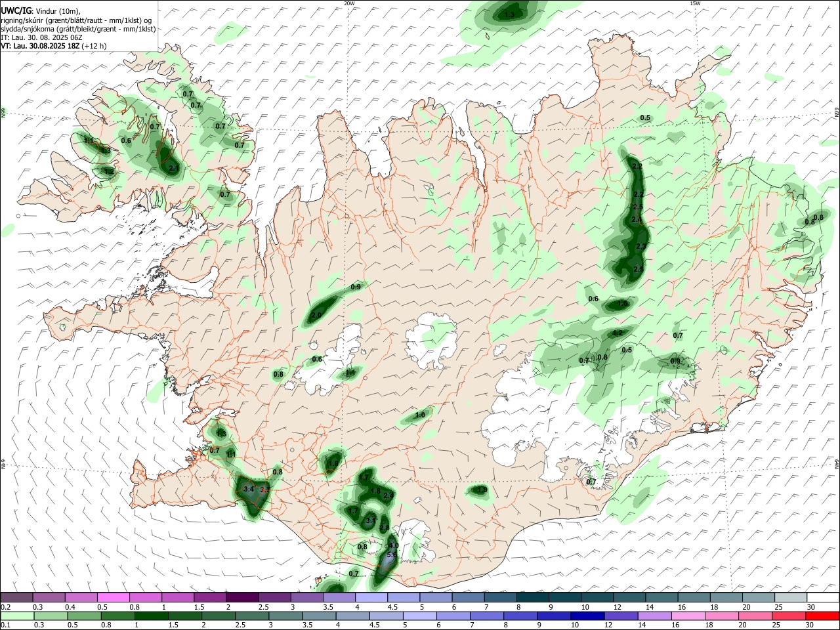Viewport: 840px width, 630px height.
Task: Click the 2.1 precipitation value in the Westfjords
Action: [174, 169]
